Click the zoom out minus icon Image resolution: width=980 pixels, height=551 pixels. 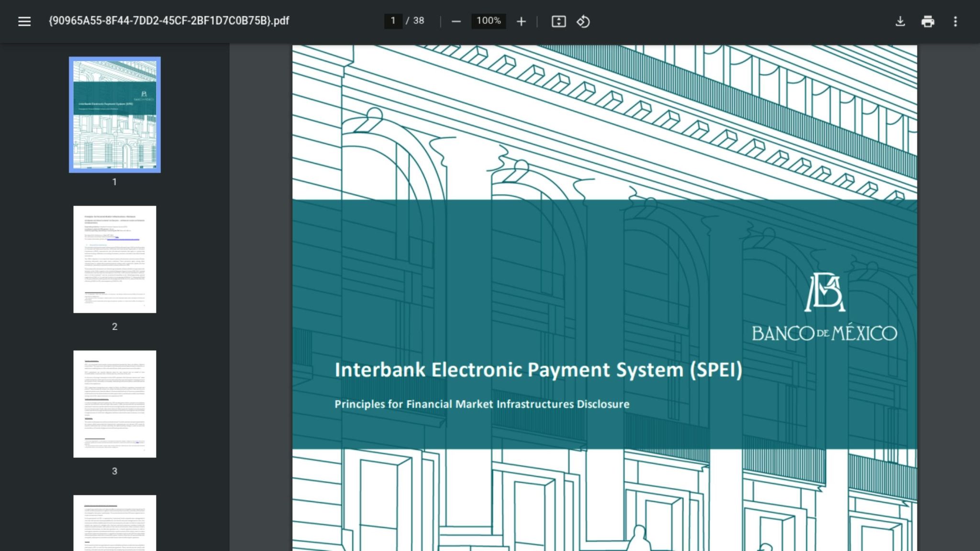tap(456, 21)
